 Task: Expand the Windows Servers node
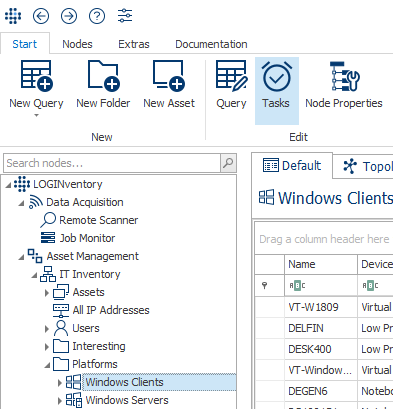(x=60, y=400)
